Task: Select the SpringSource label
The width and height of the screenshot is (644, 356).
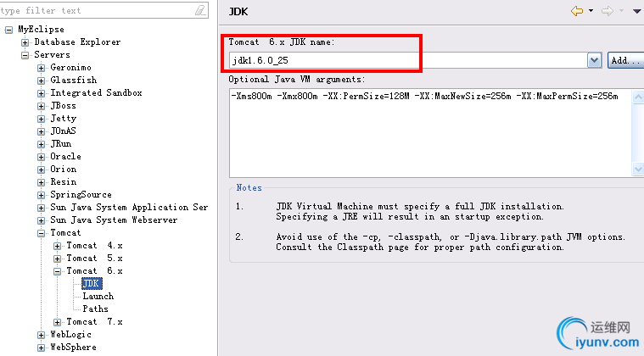Action: click(81, 195)
